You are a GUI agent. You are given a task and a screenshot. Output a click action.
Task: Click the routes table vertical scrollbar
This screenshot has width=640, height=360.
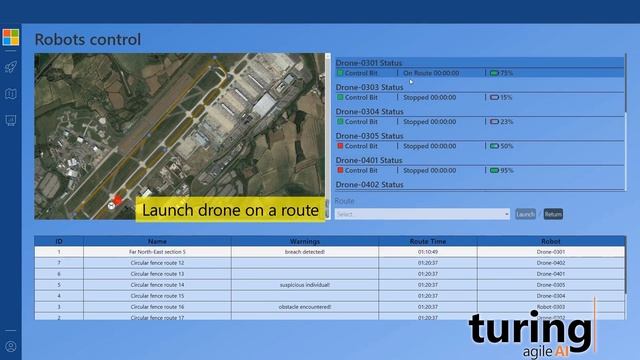point(626,278)
